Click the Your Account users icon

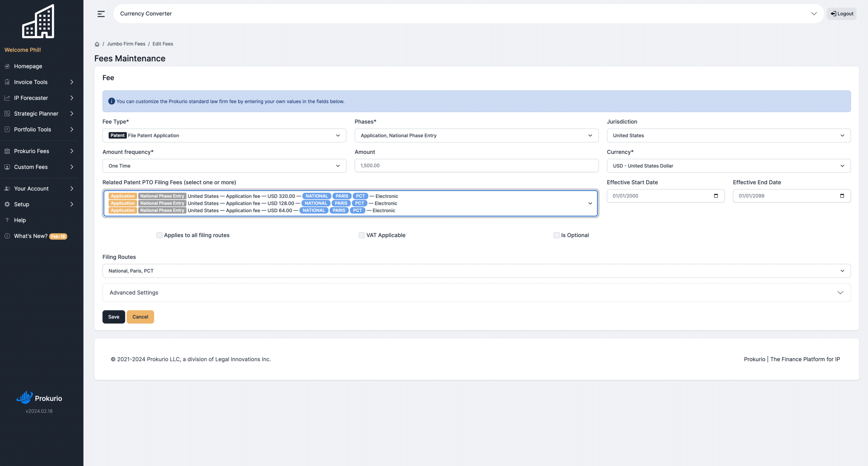[7, 189]
